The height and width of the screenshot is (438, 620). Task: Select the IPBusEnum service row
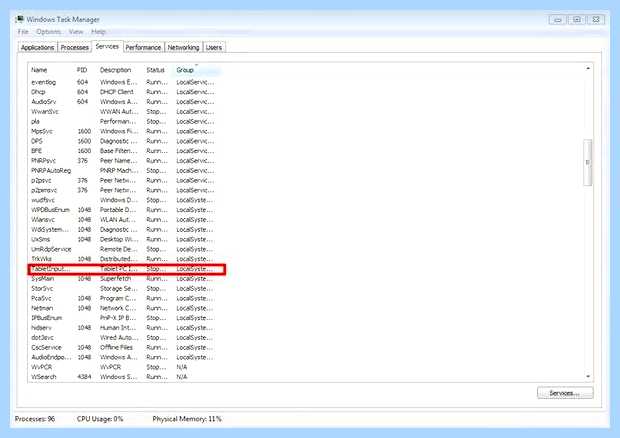pyautogui.click(x=123, y=318)
